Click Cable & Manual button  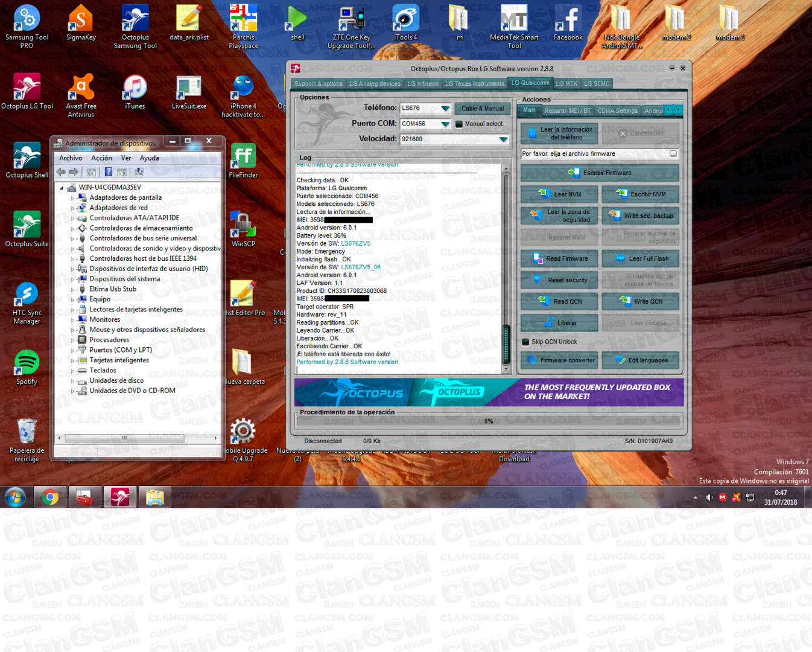483,109
